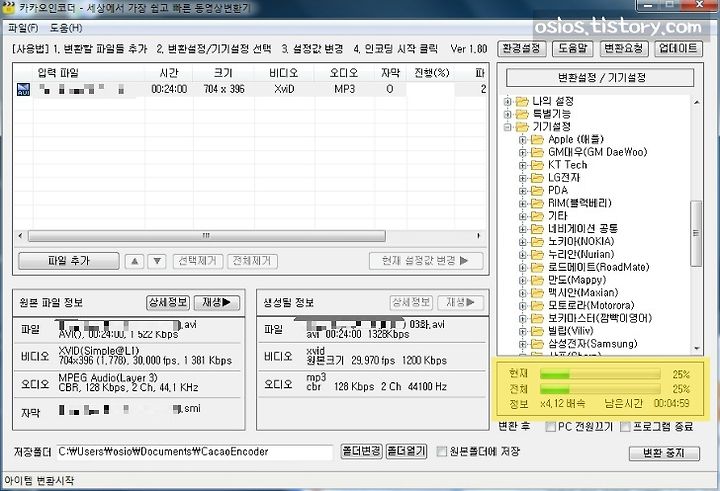Viewport: 720px width, 491px height.
Task: Click the 업데이트 button
Action: tap(678, 48)
